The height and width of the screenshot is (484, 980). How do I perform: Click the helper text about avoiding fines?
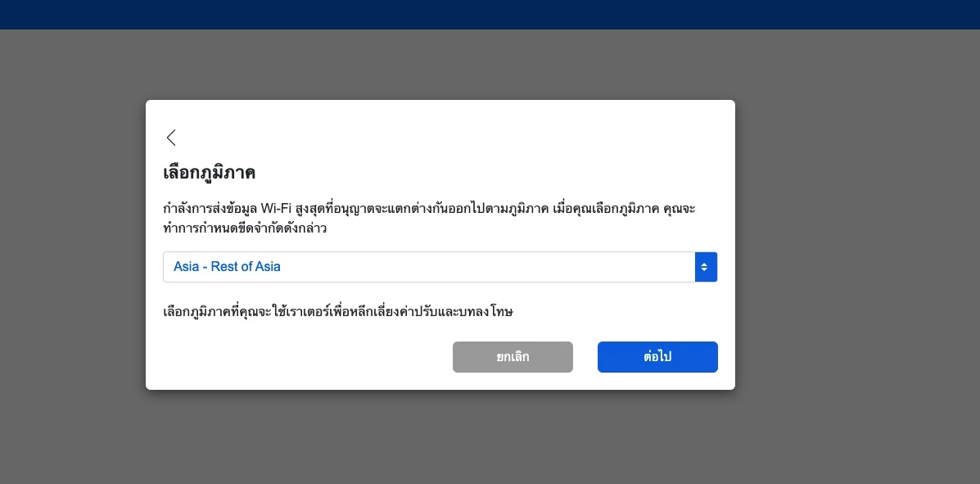pyautogui.click(x=338, y=311)
